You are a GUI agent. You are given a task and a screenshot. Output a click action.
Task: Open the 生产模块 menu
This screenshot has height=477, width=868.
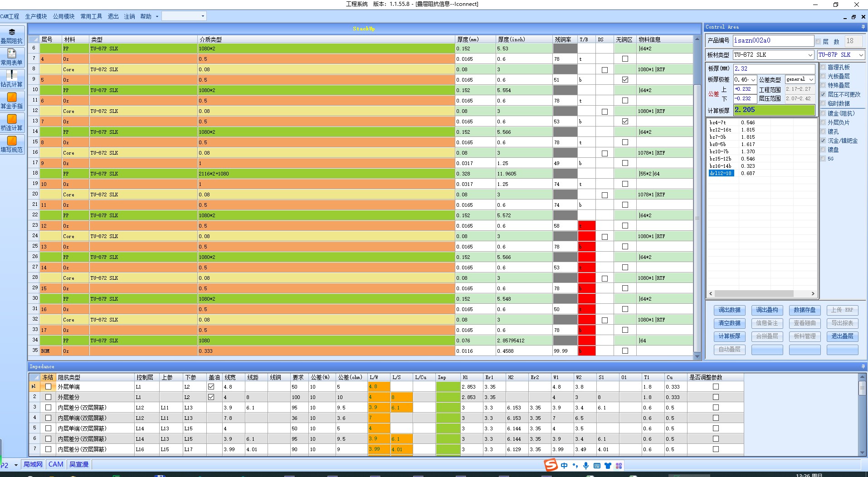click(36, 16)
